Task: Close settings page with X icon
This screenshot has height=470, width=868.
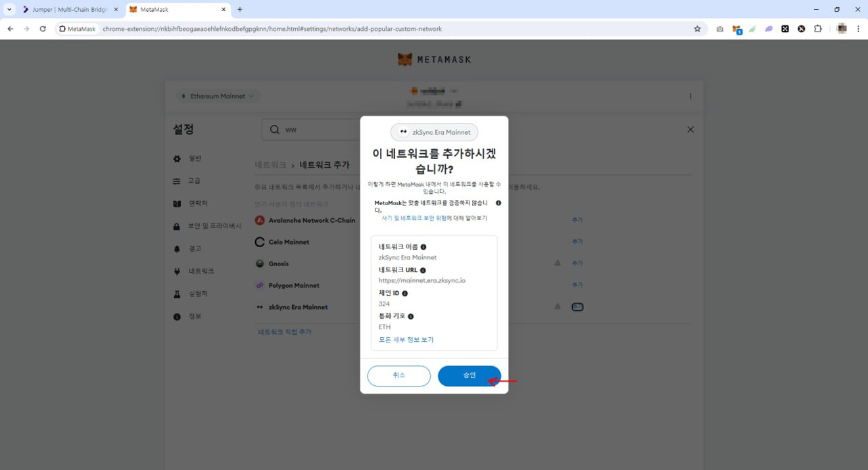Action: (x=690, y=129)
